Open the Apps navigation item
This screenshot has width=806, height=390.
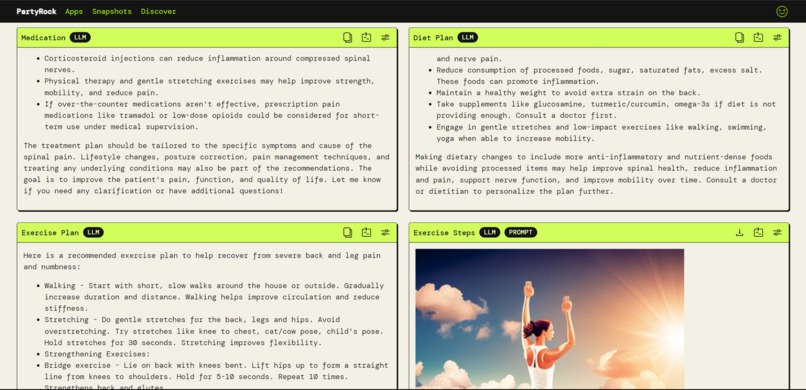click(x=74, y=11)
